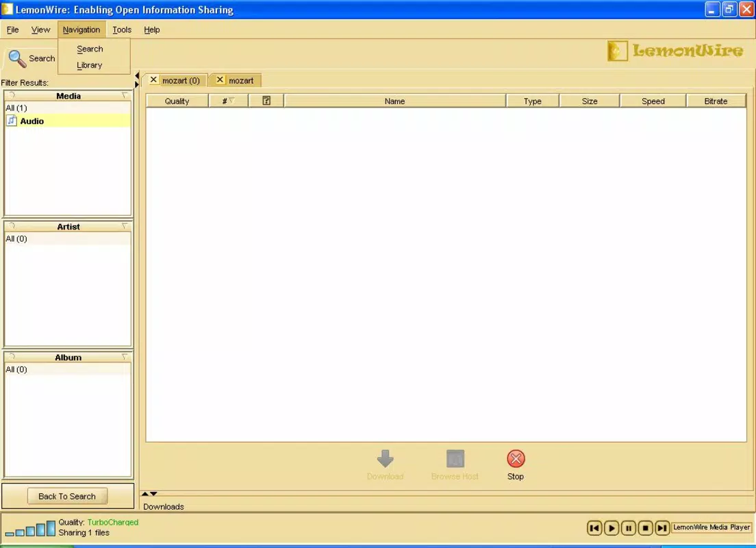Viewport: 756px width, 548px height.
Task: Open the Media filter dropdown arrow
Action: point(125,95)
